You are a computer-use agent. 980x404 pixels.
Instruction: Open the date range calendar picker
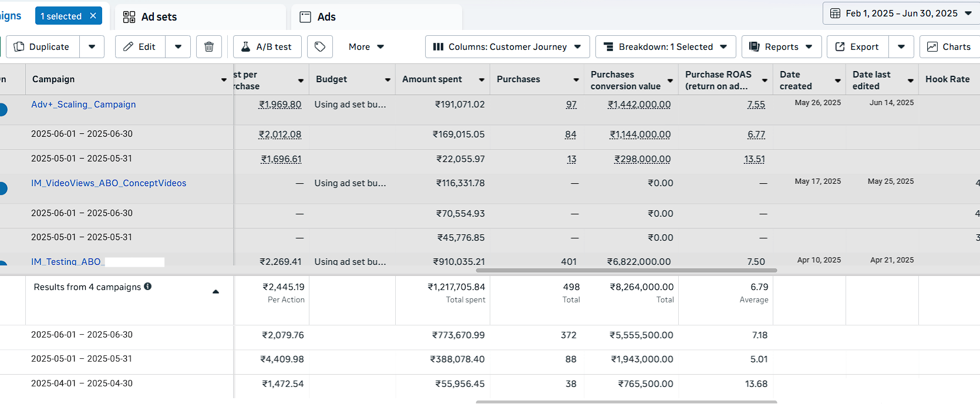pos(901,14)
